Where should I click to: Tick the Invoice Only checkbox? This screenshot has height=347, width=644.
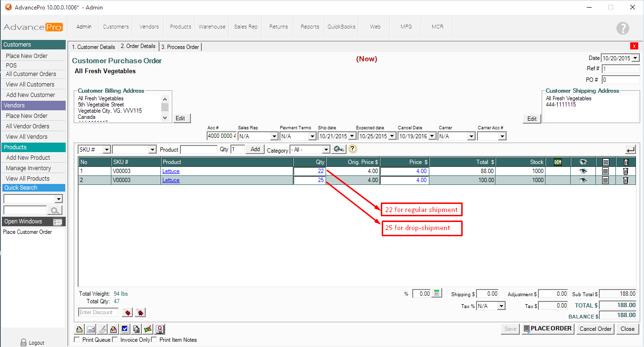point(115,340)
